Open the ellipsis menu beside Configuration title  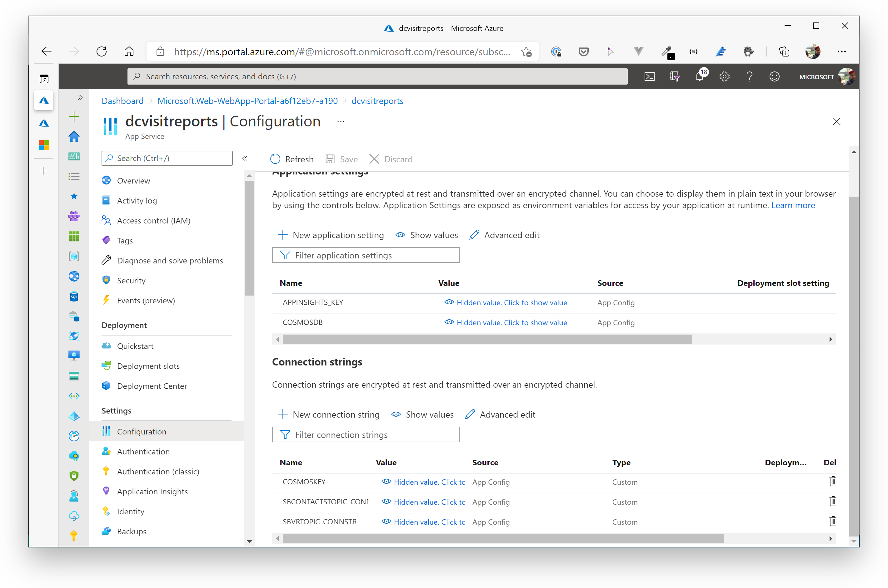340,121
